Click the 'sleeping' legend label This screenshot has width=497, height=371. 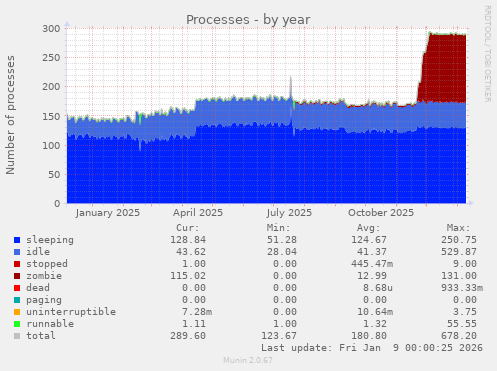click(x=50, y=240)
